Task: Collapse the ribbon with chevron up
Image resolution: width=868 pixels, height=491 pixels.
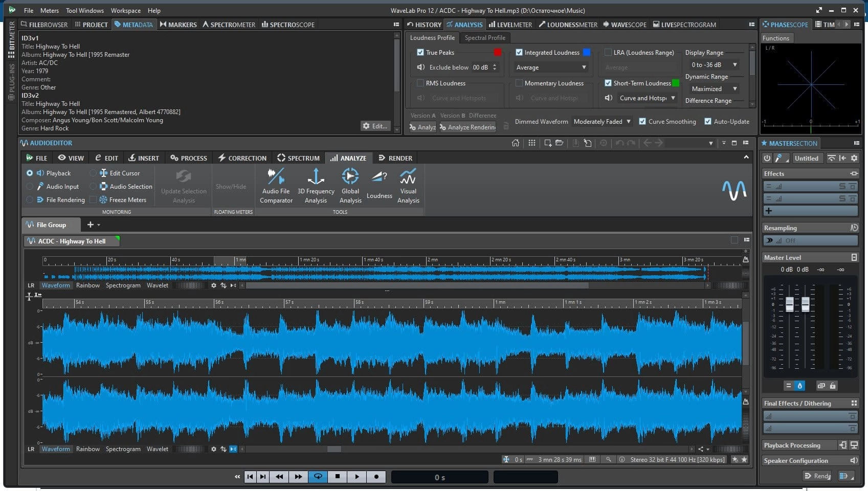Action: (746, 158)
